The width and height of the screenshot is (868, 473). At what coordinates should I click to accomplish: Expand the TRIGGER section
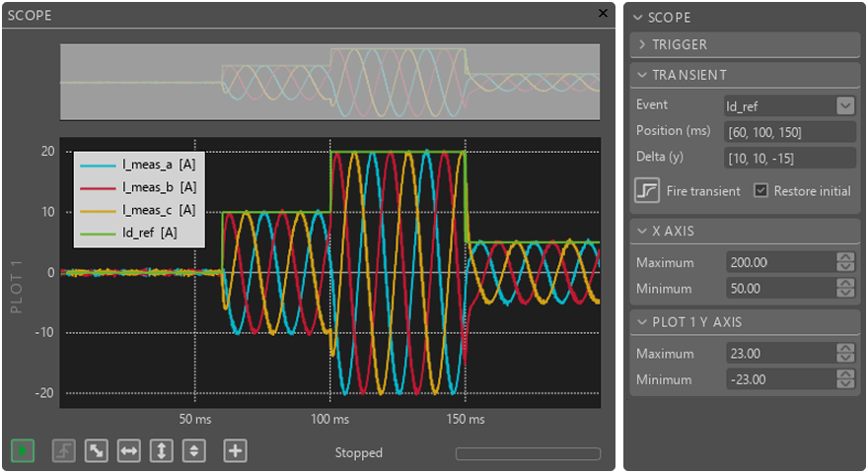(x=745, y=44)
